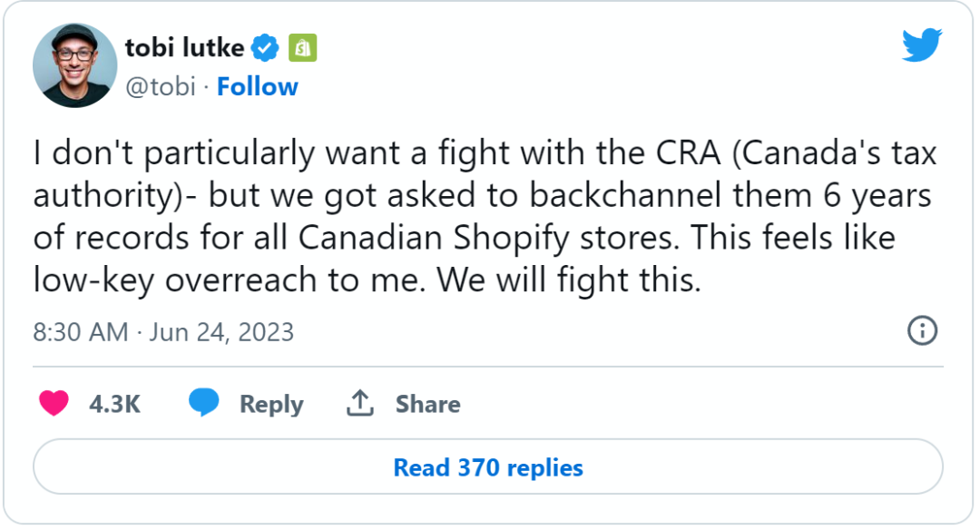Click the phrase "We will fight this."
980x530 pixels.
pos(570,280)
